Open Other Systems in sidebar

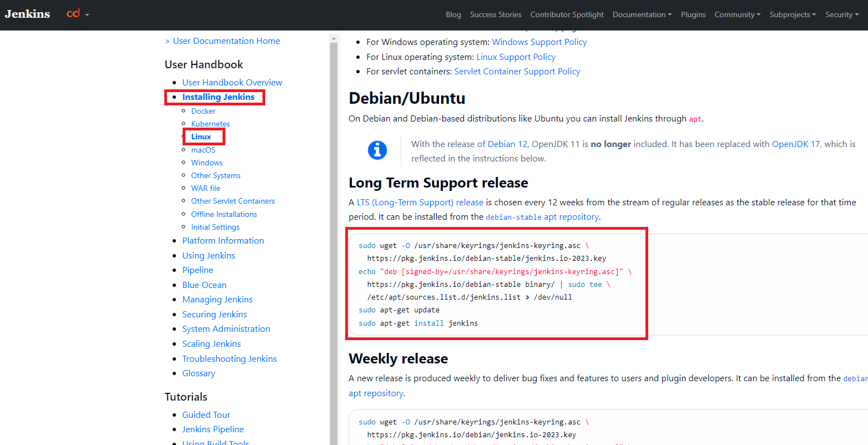[x=216, y=175]
